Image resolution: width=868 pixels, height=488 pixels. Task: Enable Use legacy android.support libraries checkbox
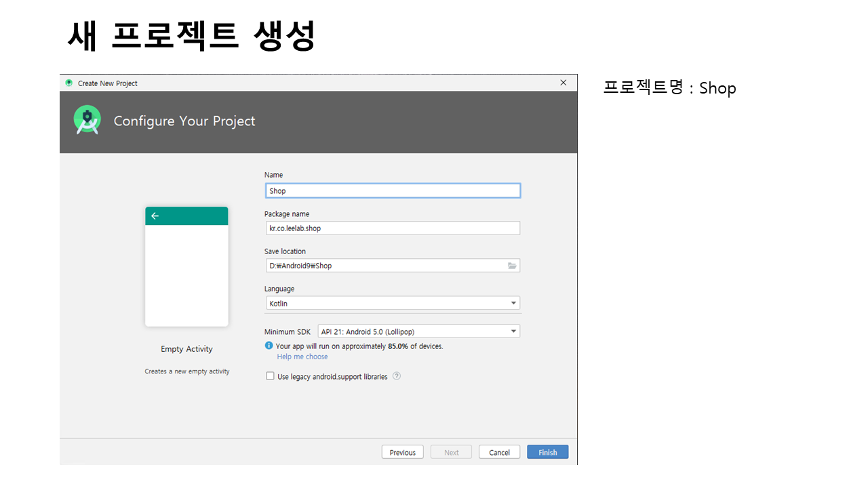[x=270, y=376]
